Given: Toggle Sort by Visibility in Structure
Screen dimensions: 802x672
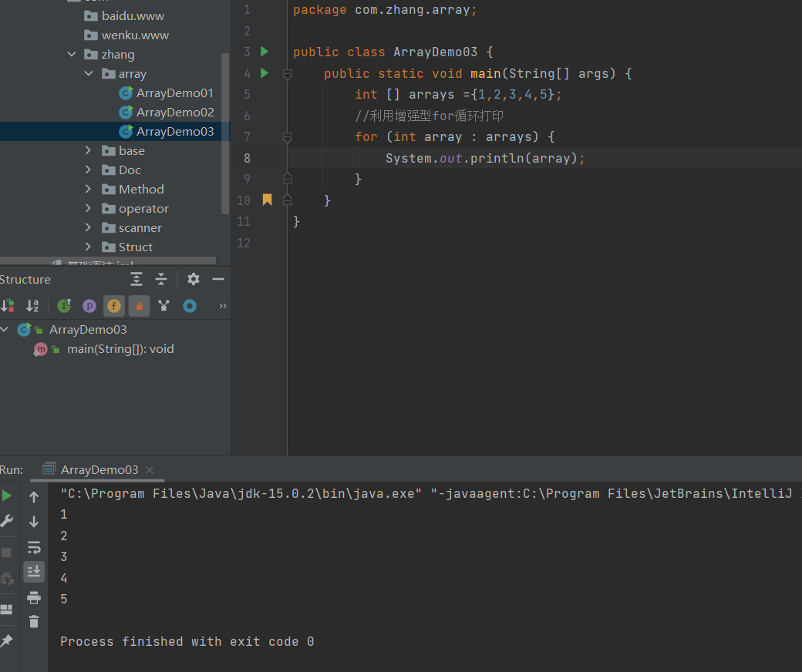Looking at the screenshot, I should click(x=8, y=306).
